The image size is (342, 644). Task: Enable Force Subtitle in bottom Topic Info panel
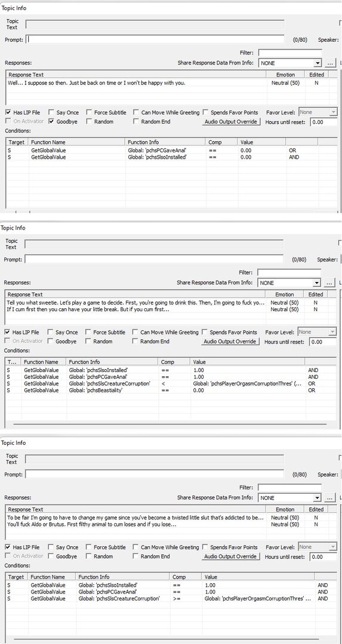coord(88,547)
